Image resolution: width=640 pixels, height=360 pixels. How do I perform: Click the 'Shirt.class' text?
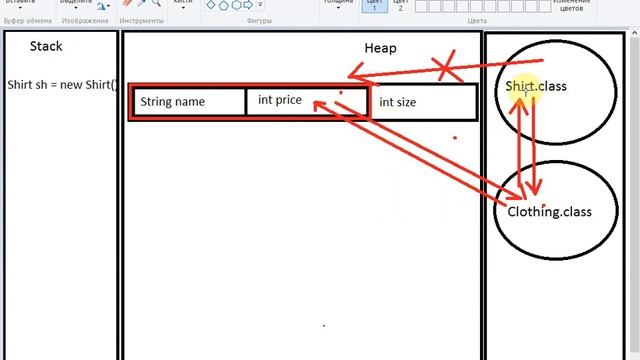click(536, 86)
